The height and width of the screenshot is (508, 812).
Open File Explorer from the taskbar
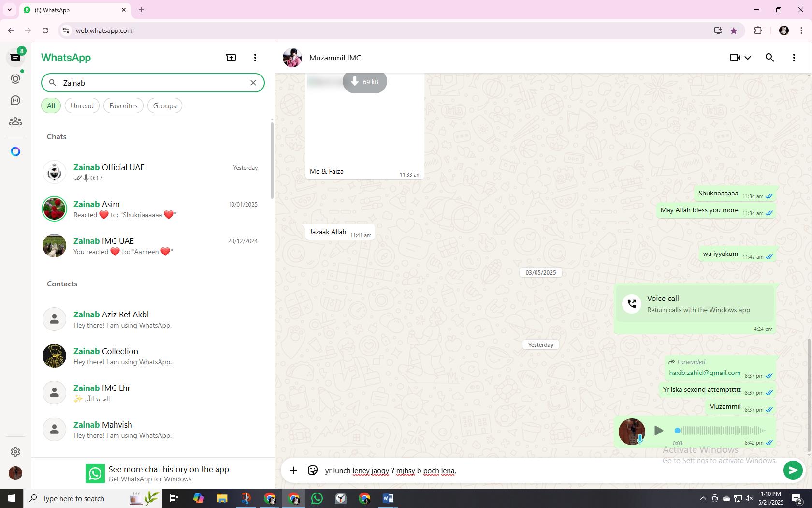pos(222,498)
